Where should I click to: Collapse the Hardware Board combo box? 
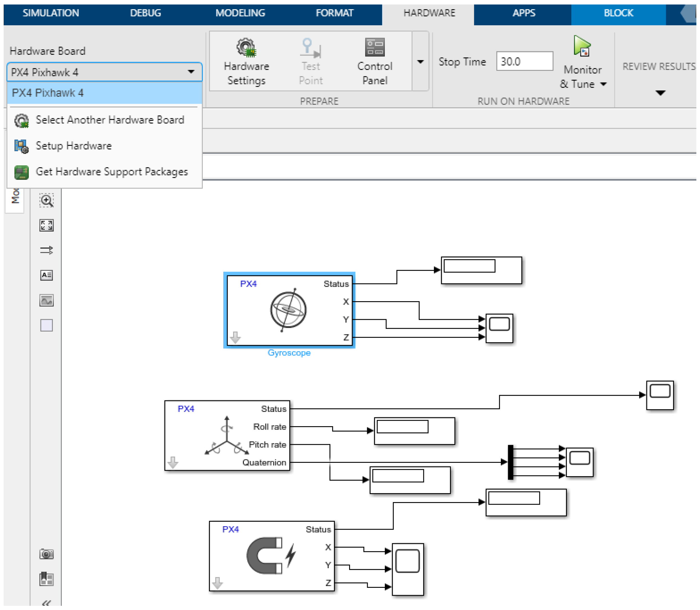click(191, 72)
